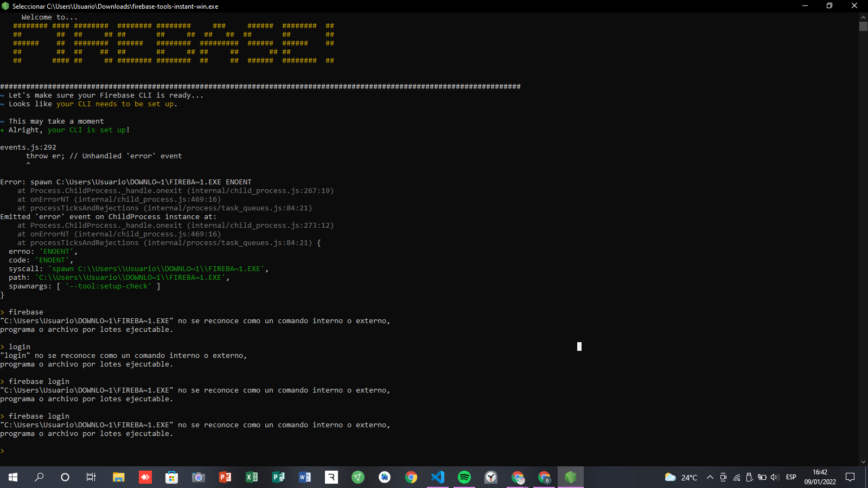Click "Emitted 'error' event on ChildProcess" line
Screen dimensions: 868x488
[108, 217]
